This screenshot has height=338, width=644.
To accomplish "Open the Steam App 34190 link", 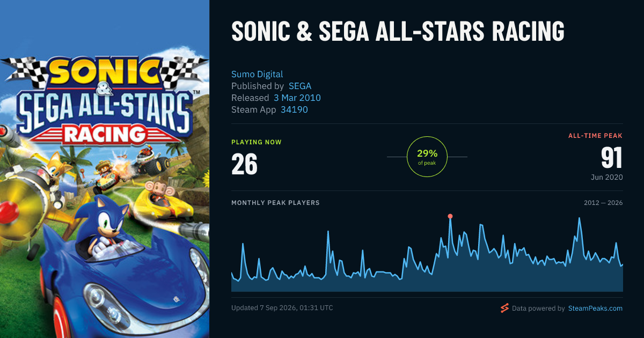I will point(294,109).
